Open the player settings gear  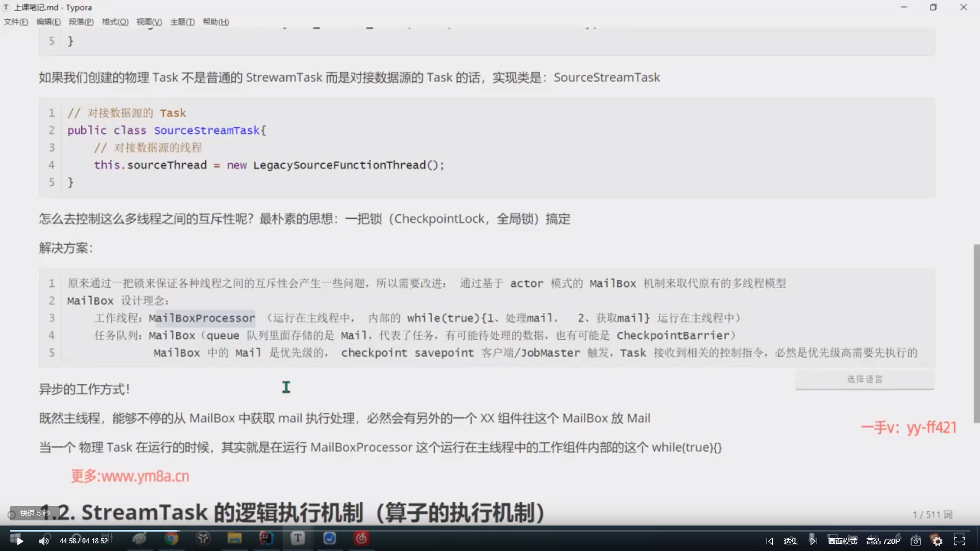pos(937,541)
